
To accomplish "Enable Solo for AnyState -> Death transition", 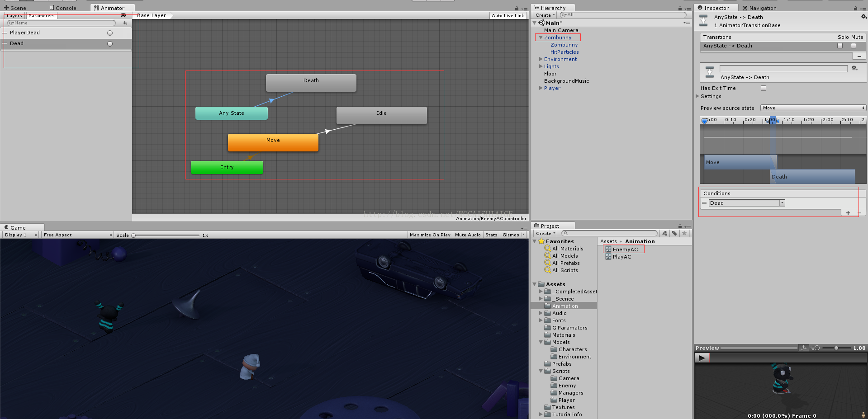I will [840, 46].
